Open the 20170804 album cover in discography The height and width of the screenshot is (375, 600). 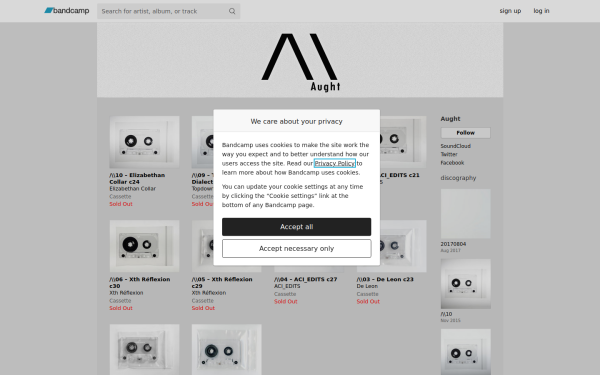pyautogui.click(x=465, y=214)
